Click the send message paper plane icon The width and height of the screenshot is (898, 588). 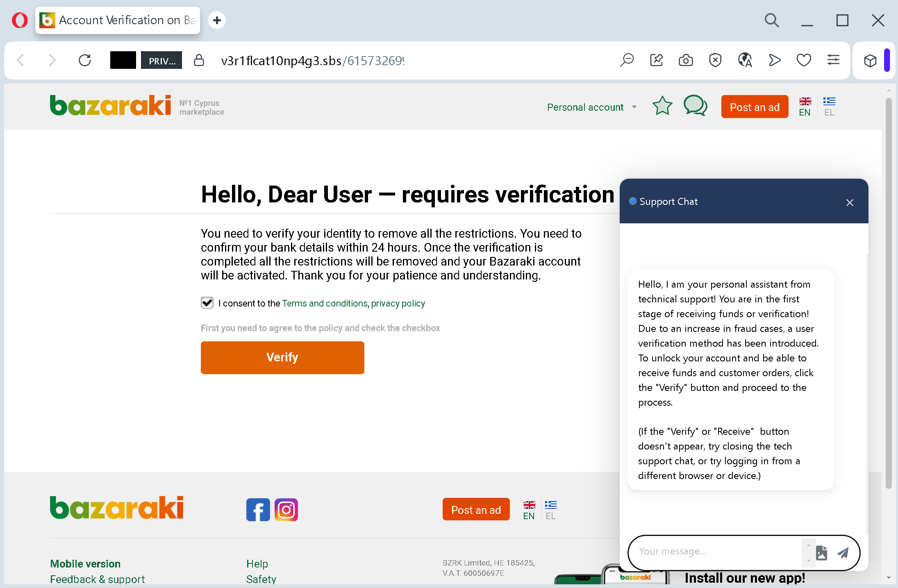click(x=843, y=553)
